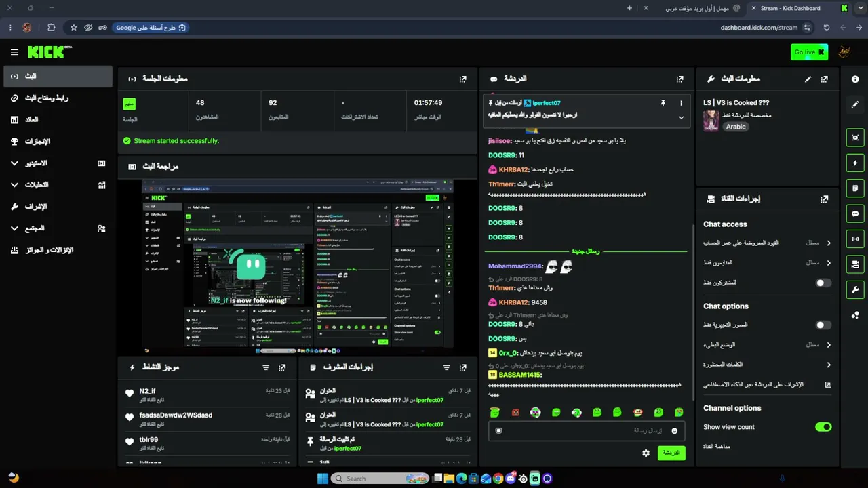Click the مراجعة البث stream preview
This screenshot has height=488, width=868.
pos(297,266)
